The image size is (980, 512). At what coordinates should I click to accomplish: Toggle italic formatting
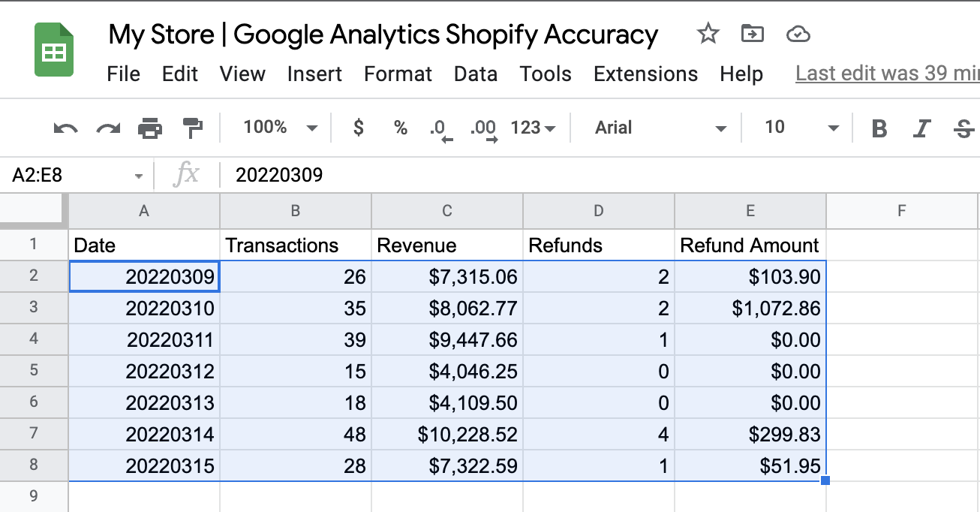pos(922,128)
